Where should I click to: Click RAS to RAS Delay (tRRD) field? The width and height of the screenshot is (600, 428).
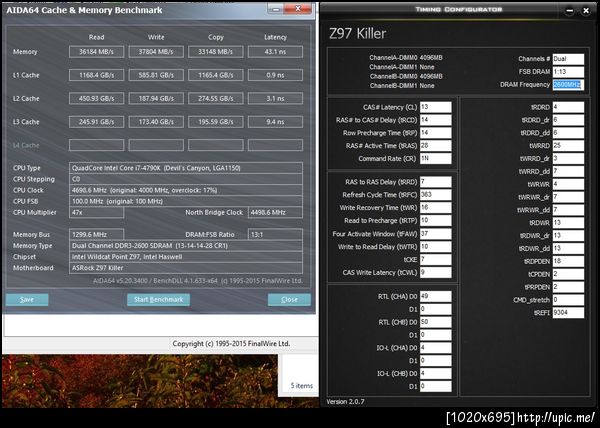click(435, 182)
